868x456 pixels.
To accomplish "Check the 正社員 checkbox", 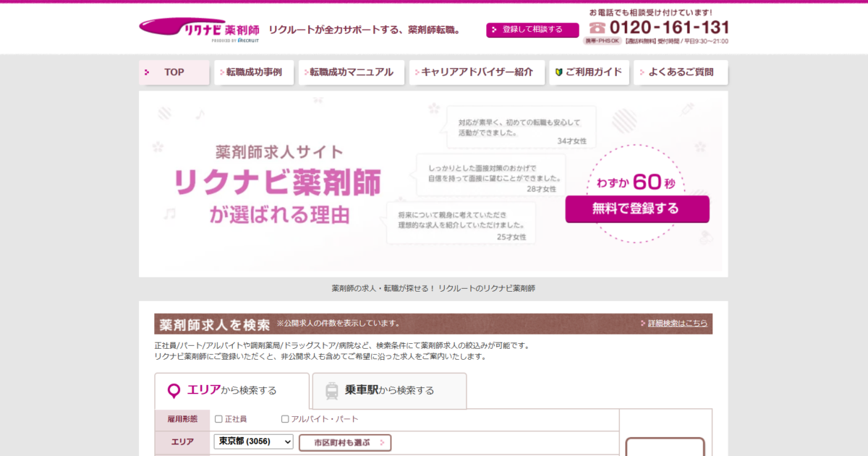I will (218, 419).
